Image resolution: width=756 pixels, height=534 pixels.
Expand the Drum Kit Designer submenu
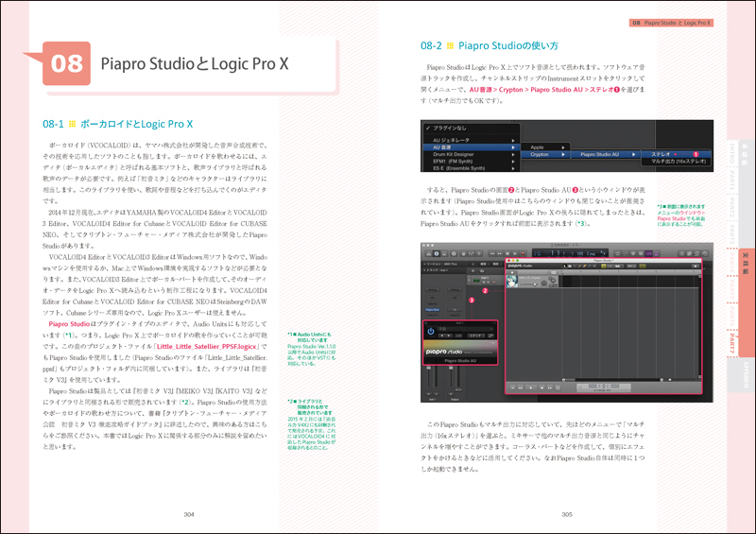tap(470, 154)
